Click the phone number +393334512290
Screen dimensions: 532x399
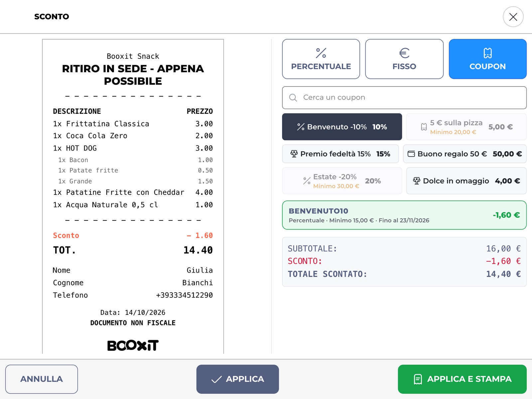(185, 295)
